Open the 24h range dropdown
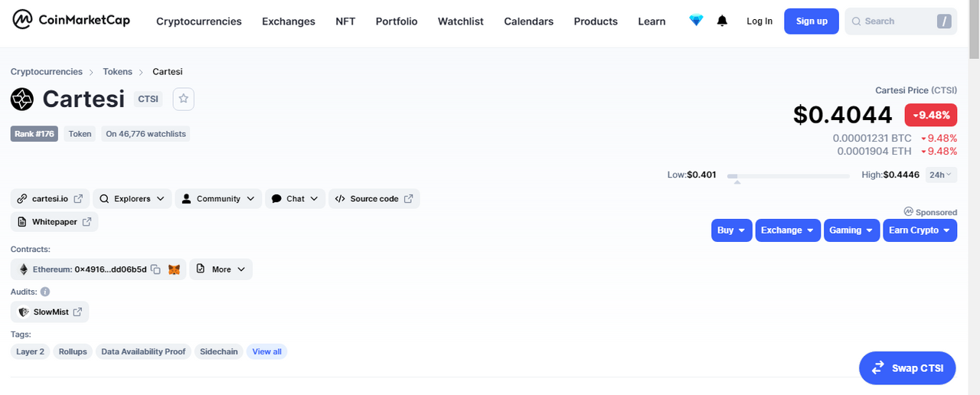The height and width of the screenshot is (395, 980). tap(941, 175)
